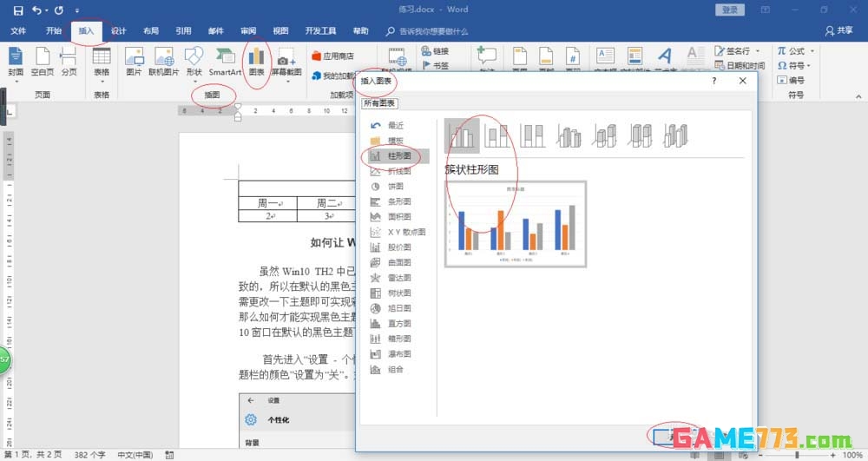The image size is (868, 461).
Task: Open quick access toolbar customize arrow
Action: point(77,10)
